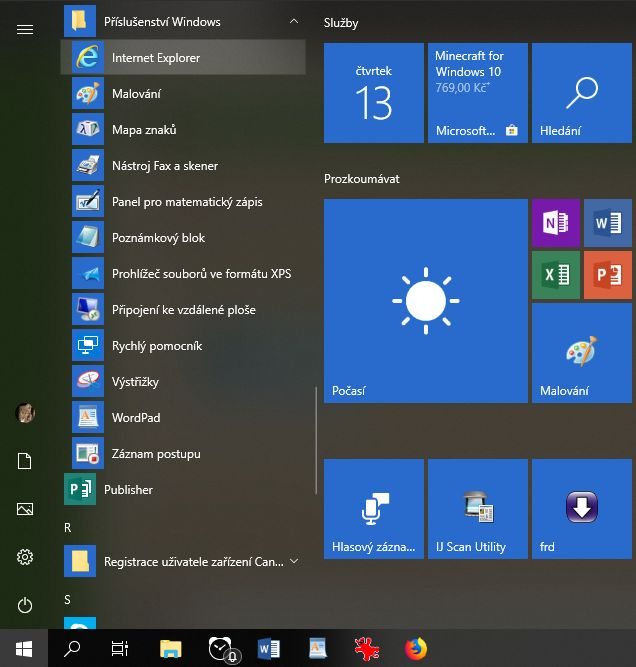The image size is (636, 667).
Task: Open Poznámkový blok
Action: pyautogui.click(x=183, y=237)
